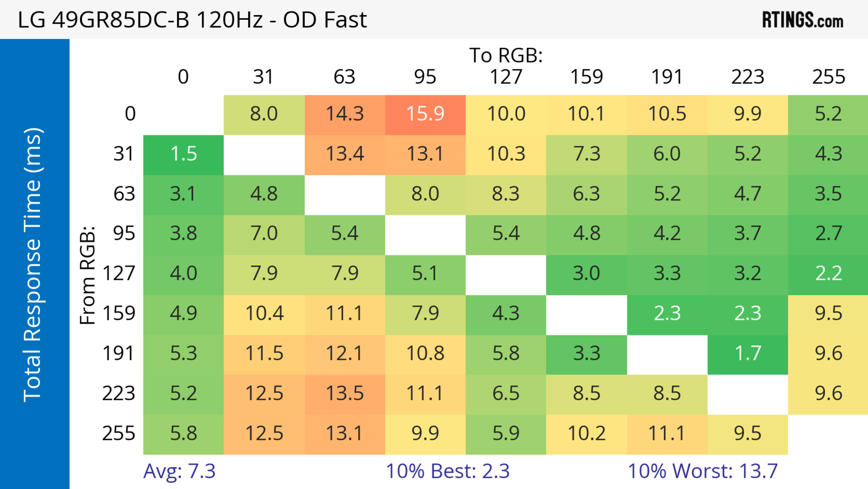Select the 10.4 yellow cell

(x=264, y=314)
